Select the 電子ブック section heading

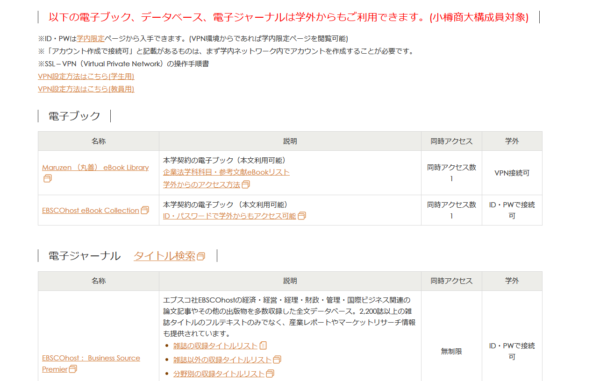coord(74,116)
